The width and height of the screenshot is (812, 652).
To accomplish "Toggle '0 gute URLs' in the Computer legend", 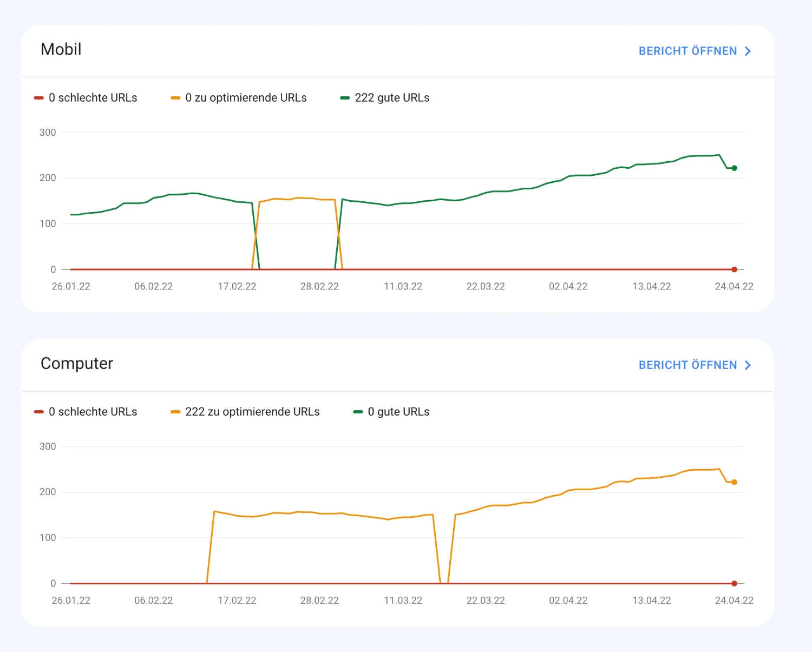I will point(398,411).
